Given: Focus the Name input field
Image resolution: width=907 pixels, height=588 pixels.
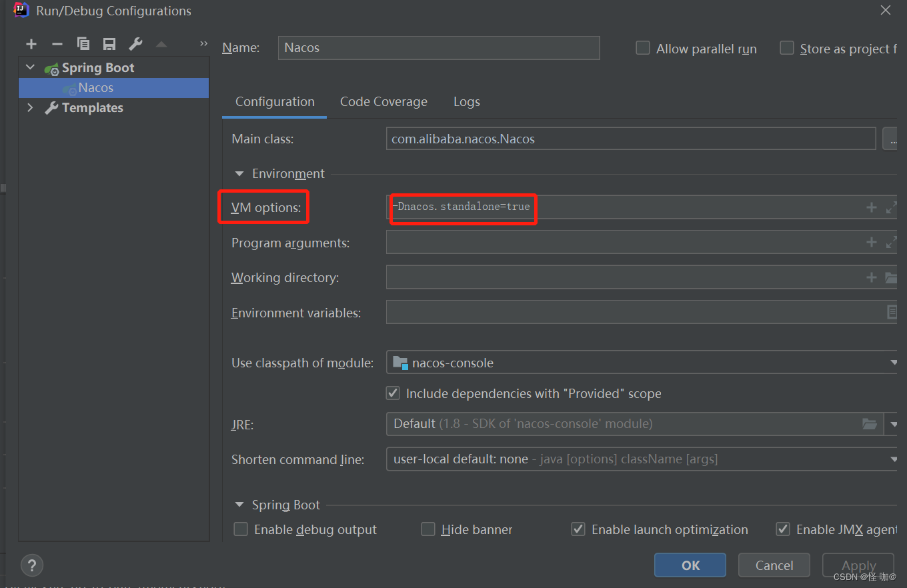Looking at the screenshot, I should (x=439, y=48).
